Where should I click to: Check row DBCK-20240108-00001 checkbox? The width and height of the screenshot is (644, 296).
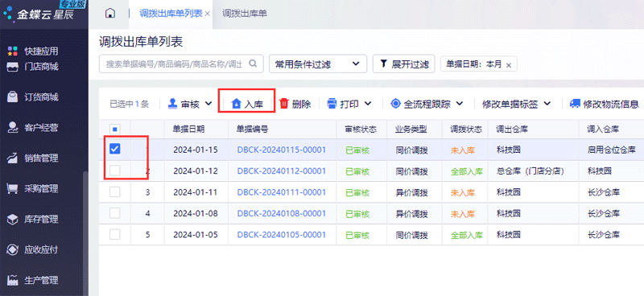point(115,213)
